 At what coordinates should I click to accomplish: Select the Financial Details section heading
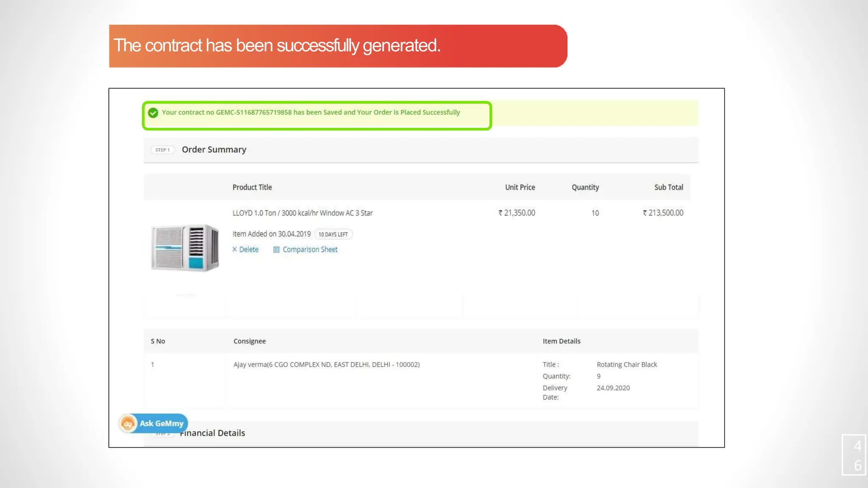click(x=213, y=433)
